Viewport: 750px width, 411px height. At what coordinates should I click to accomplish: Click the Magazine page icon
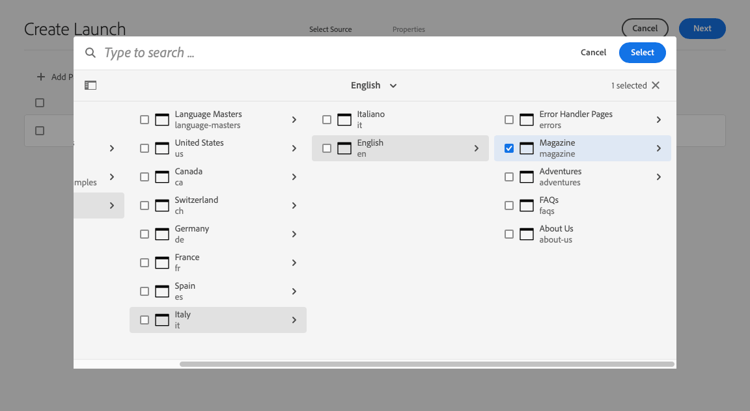click(527, 148)
